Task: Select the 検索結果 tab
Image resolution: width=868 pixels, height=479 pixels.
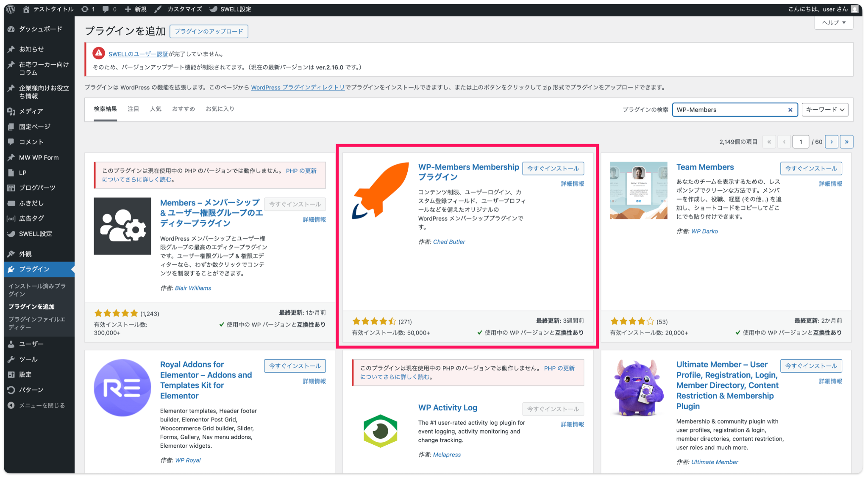Action: click(105, 109)
